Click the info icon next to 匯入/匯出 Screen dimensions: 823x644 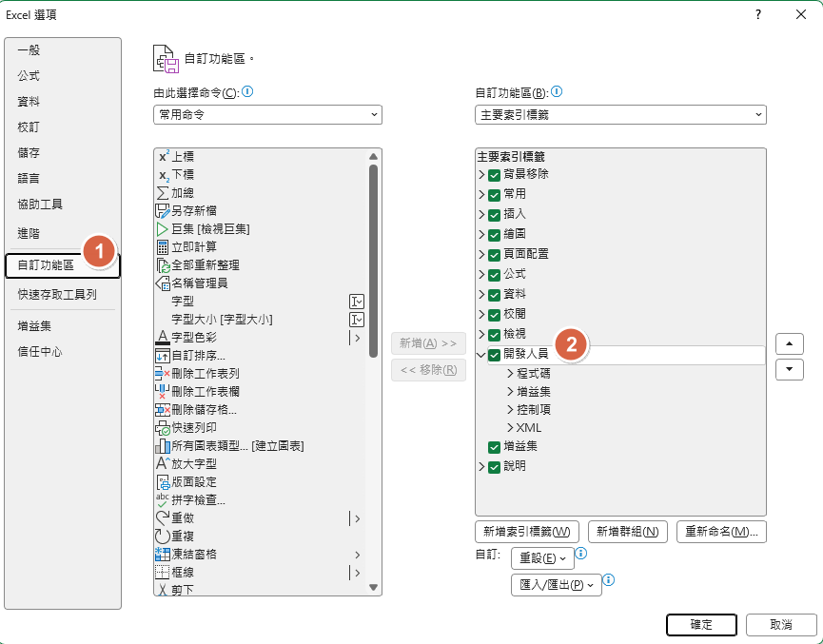608,580
